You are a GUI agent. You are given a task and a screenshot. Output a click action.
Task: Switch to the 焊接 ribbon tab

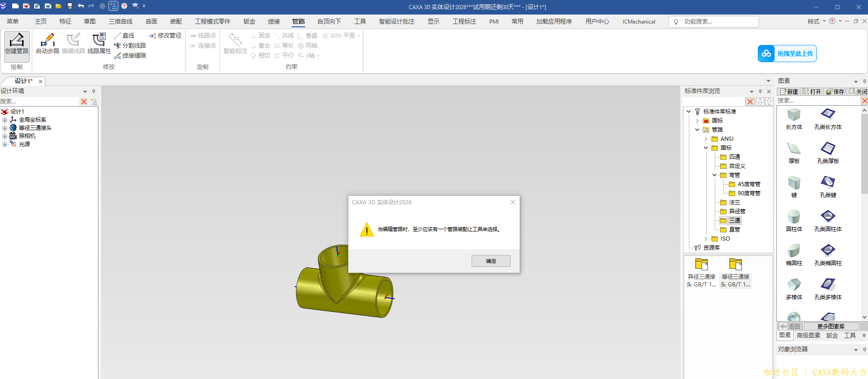coord(274,21)
